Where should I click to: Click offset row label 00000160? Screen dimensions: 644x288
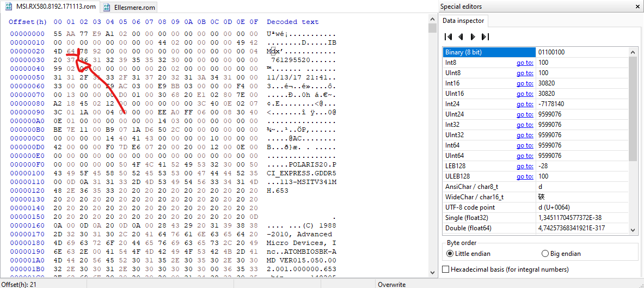coord(27,225)
